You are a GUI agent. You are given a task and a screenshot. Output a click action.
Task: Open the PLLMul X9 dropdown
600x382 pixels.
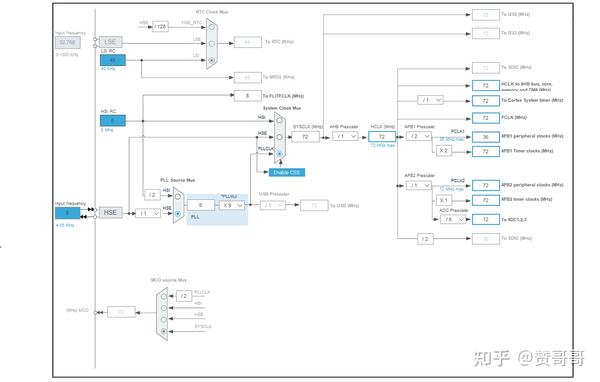pyautogui.click(x=232, y=205)
